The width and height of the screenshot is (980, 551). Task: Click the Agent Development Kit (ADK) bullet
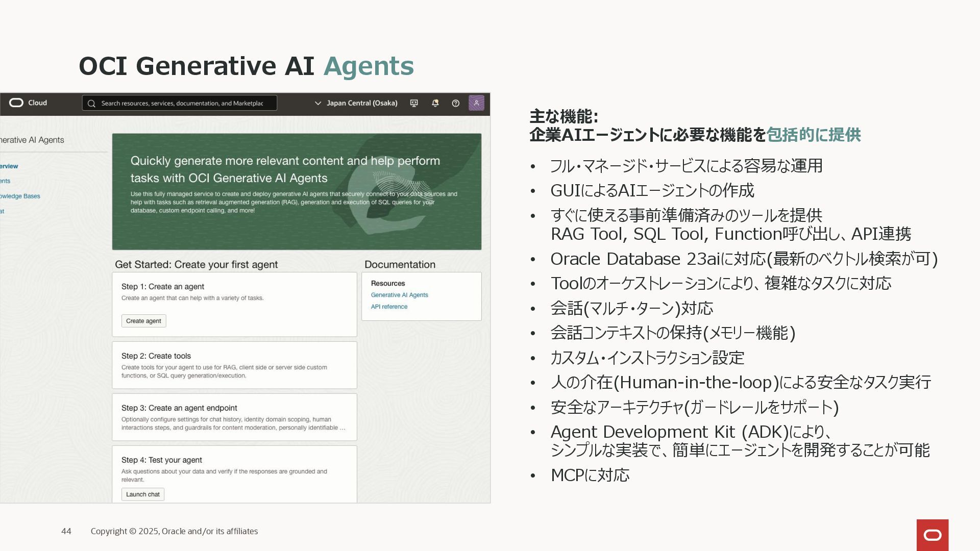click(x=740, y=441)
